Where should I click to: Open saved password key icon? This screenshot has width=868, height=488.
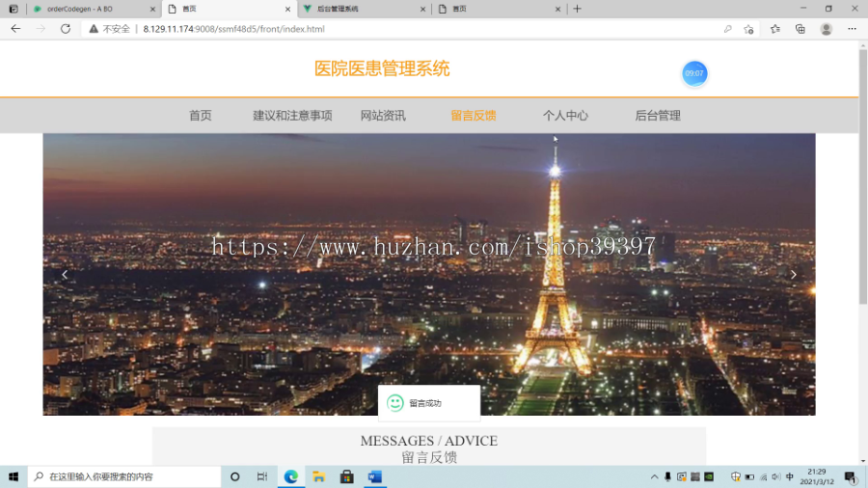click(x=727, y=29)
